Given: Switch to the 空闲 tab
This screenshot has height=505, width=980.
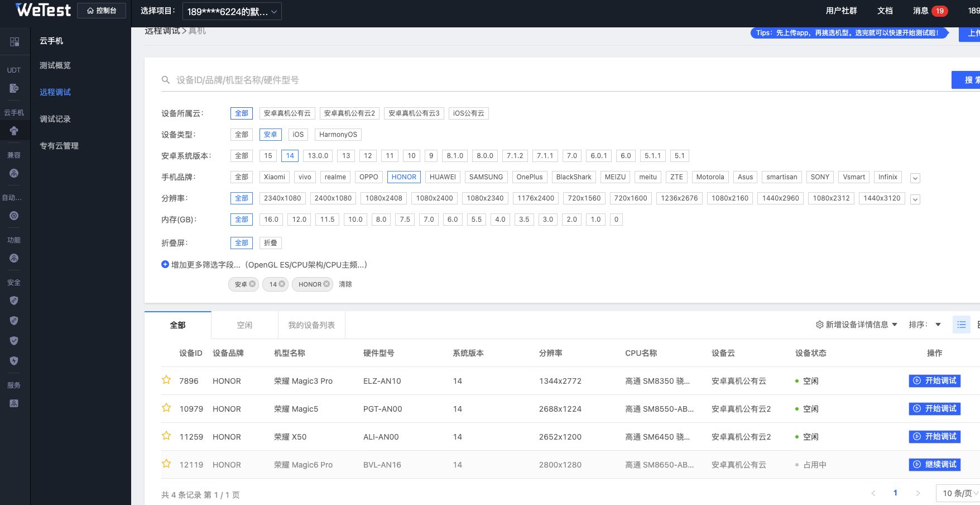Looking at the screenshot, I should click(x=244, y=325).
